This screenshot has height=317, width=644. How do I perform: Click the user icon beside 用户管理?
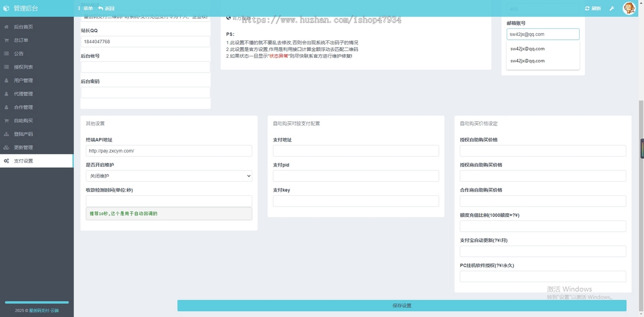coord(6,80)
